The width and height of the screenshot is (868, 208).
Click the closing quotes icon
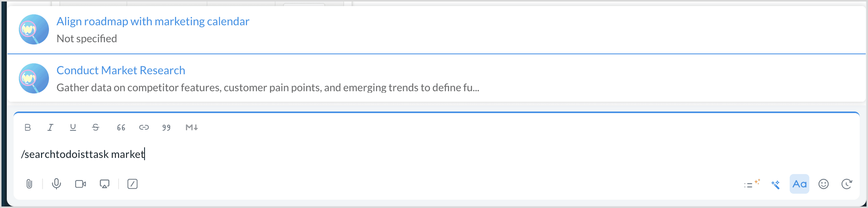point(166,127)
